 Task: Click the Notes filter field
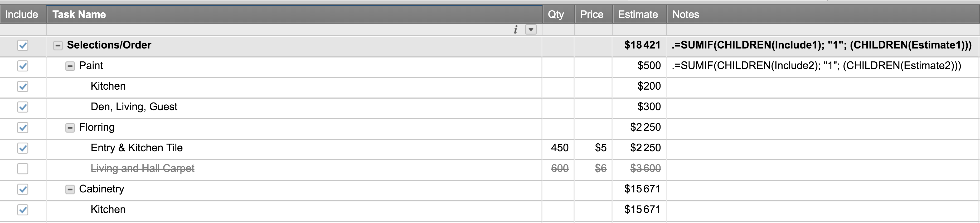point(823,30)
